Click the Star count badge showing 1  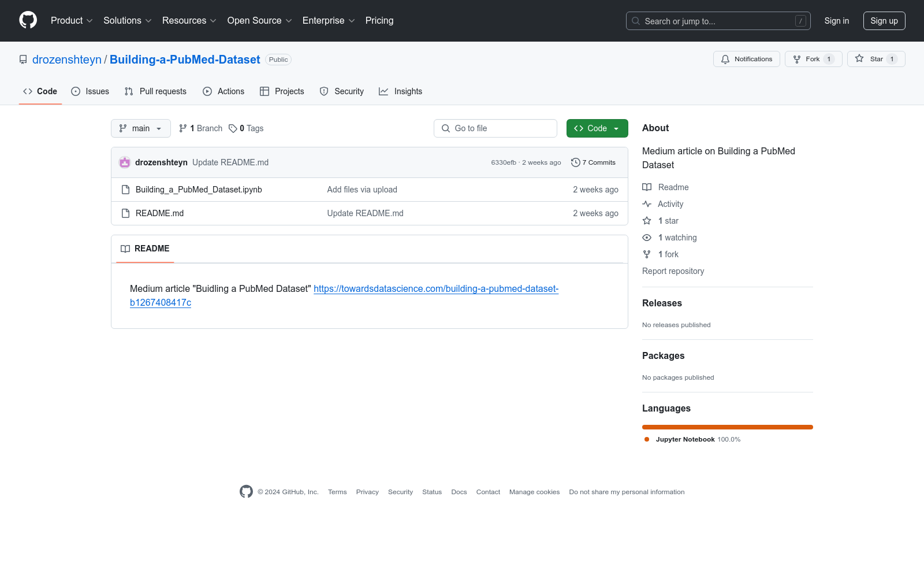pos(892,59)
